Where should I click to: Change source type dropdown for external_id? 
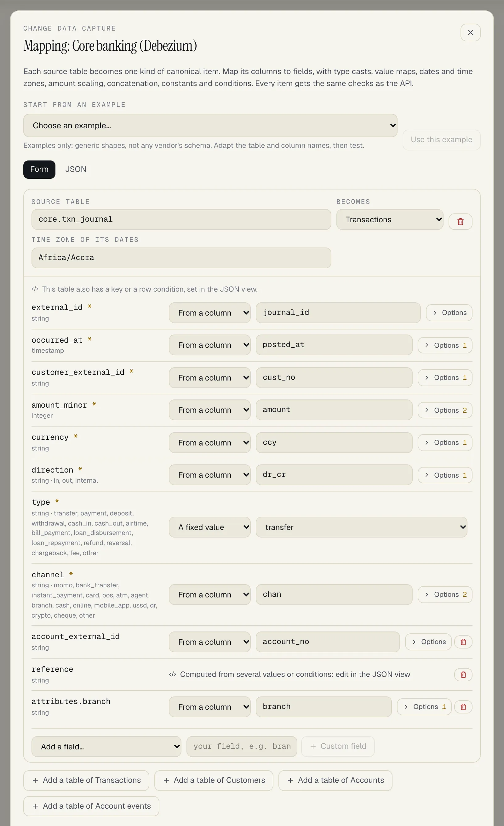click(x=210, y=313)
